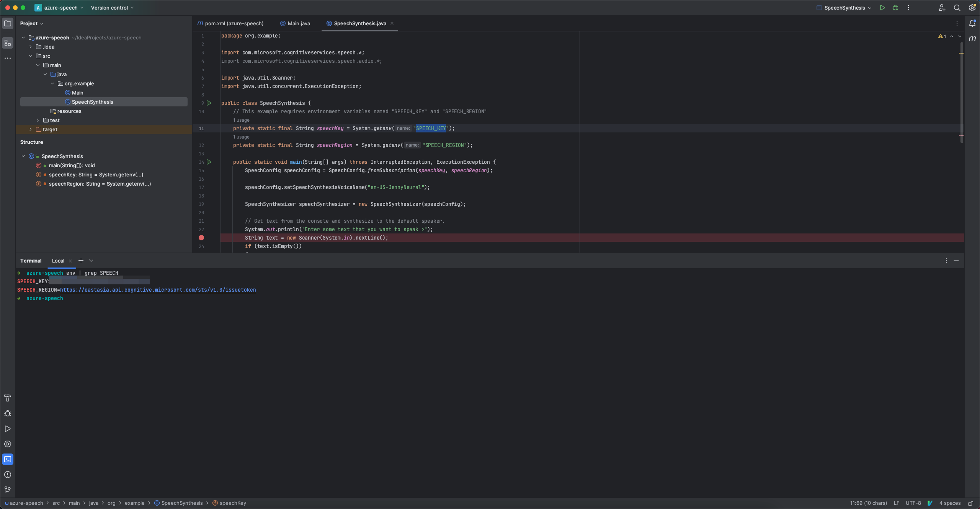Hide the Terminal panel with minimize control
This screenshot has height=509, width=980.
[957, 260]
